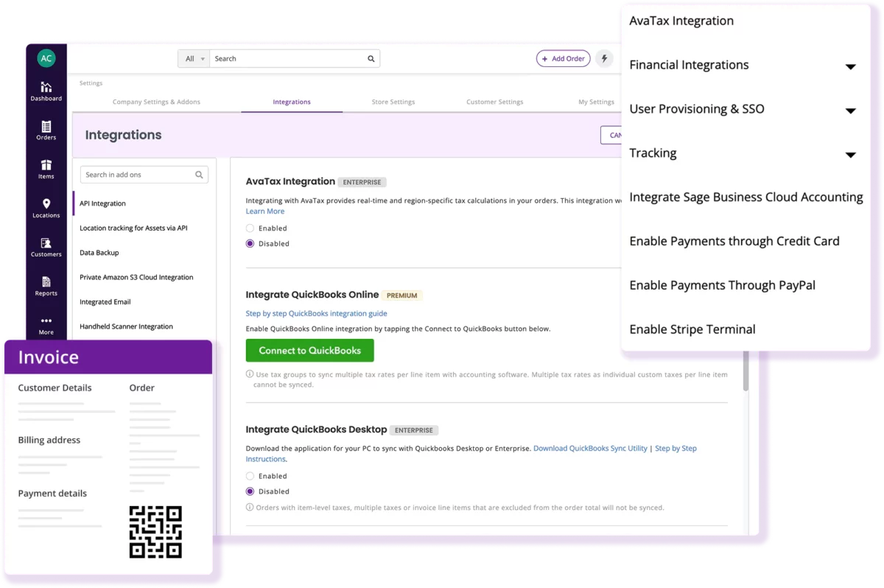Viewport: 884px width, 588px height.
Task: Select Disabled radio for AvaTax Integration
Action: tap(250, 244)
